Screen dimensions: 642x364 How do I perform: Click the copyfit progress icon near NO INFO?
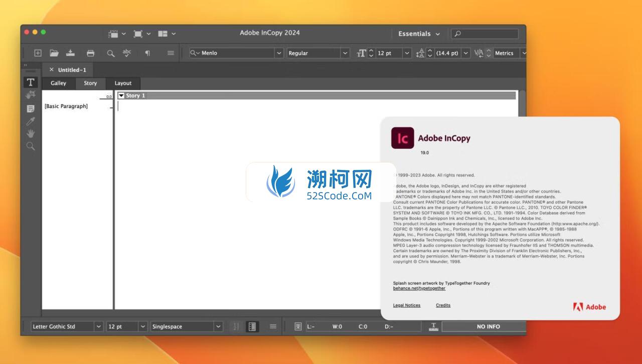click(x=434, y=326)
